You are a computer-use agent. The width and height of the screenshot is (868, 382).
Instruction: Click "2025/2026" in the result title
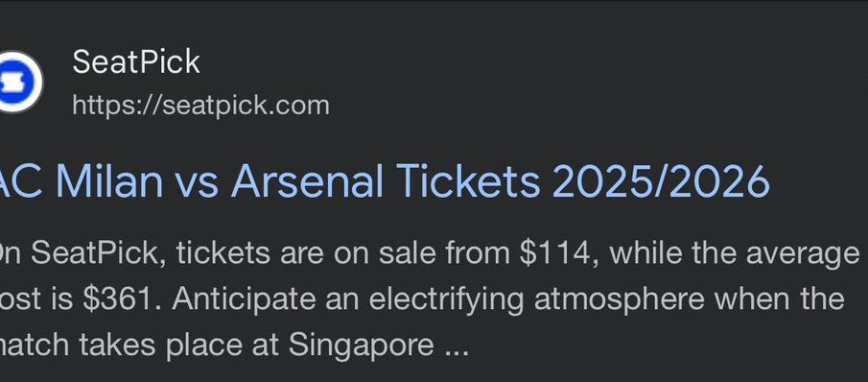tap(661, 181)
